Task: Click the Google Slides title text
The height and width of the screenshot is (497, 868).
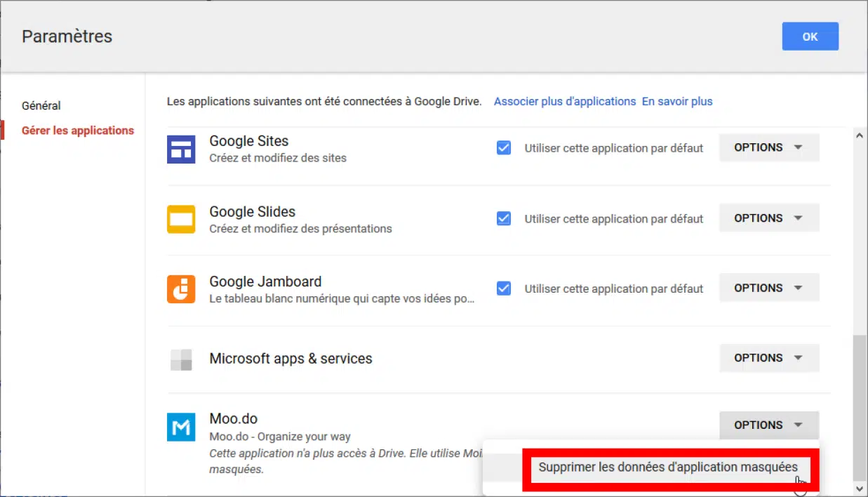Action: point(253,212)
